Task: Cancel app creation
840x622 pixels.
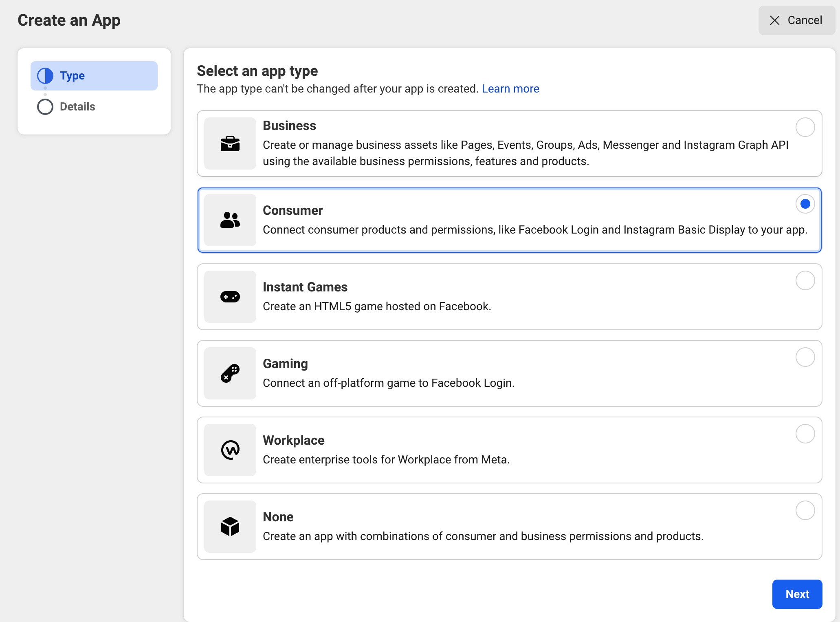Action: click(x=796, y=20)
